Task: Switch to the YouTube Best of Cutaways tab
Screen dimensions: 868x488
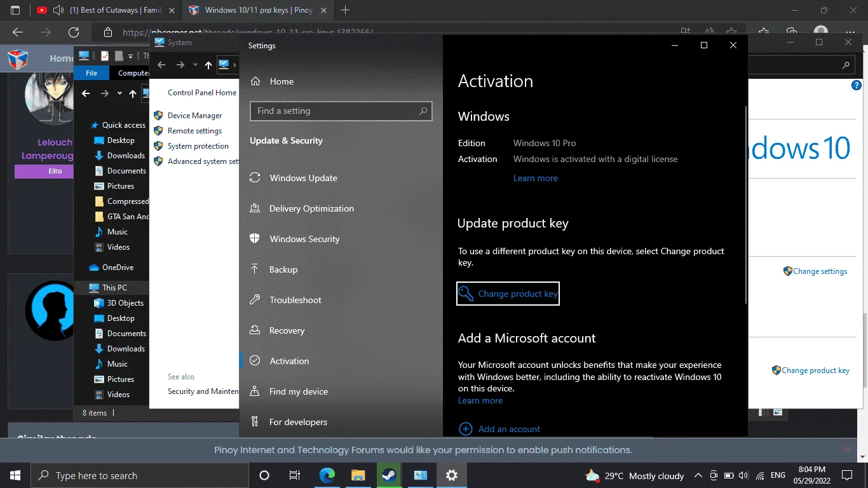Action: (x=106, y=10)
